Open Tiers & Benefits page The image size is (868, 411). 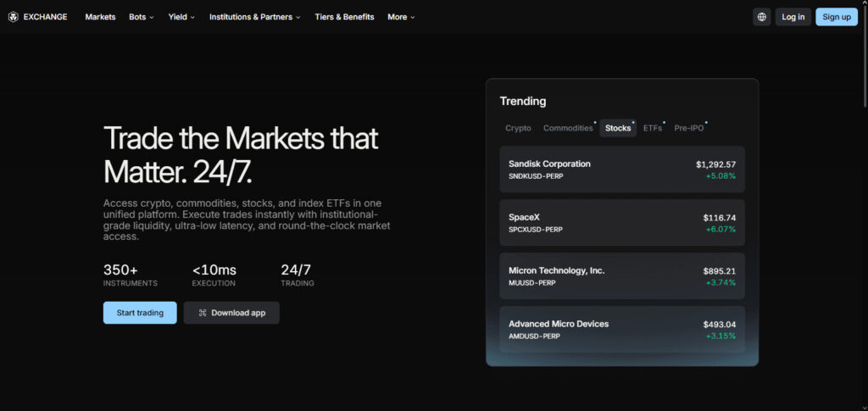(344, 17)
